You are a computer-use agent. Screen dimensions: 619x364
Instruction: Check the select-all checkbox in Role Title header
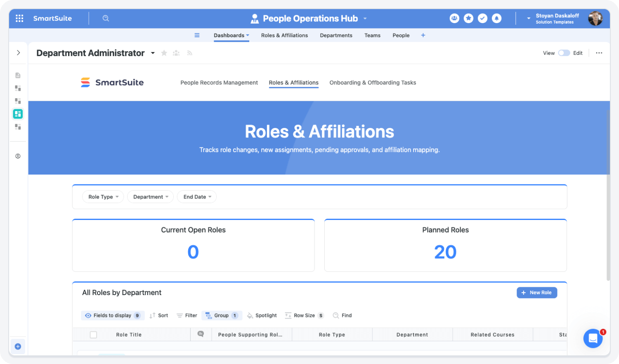point(93,335)
